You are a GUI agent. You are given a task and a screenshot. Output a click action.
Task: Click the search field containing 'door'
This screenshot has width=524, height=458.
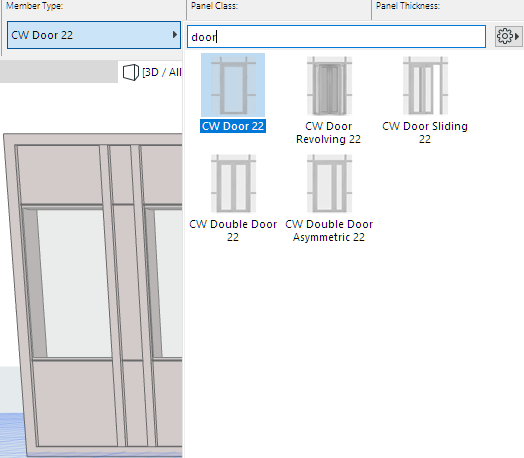coord(336,36)
